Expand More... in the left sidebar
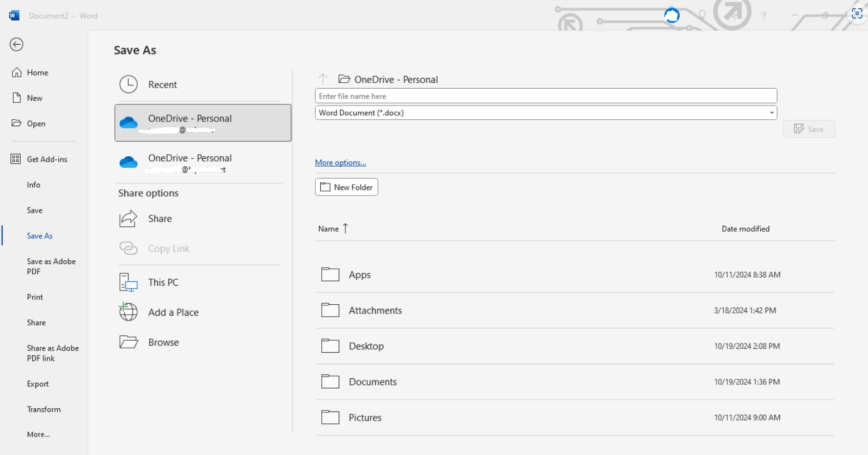Screen dimensions: 868x455 (38, 434)
